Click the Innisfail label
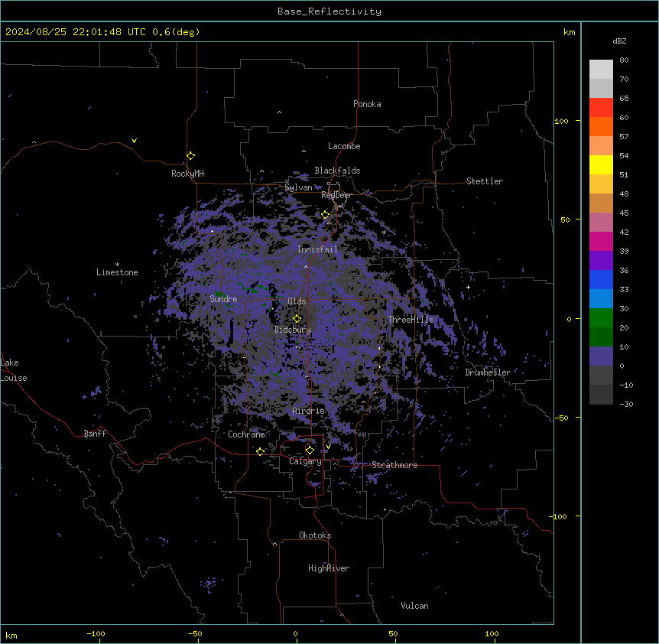659x644 pixels. pyautogui.click(x=318, y=249)
